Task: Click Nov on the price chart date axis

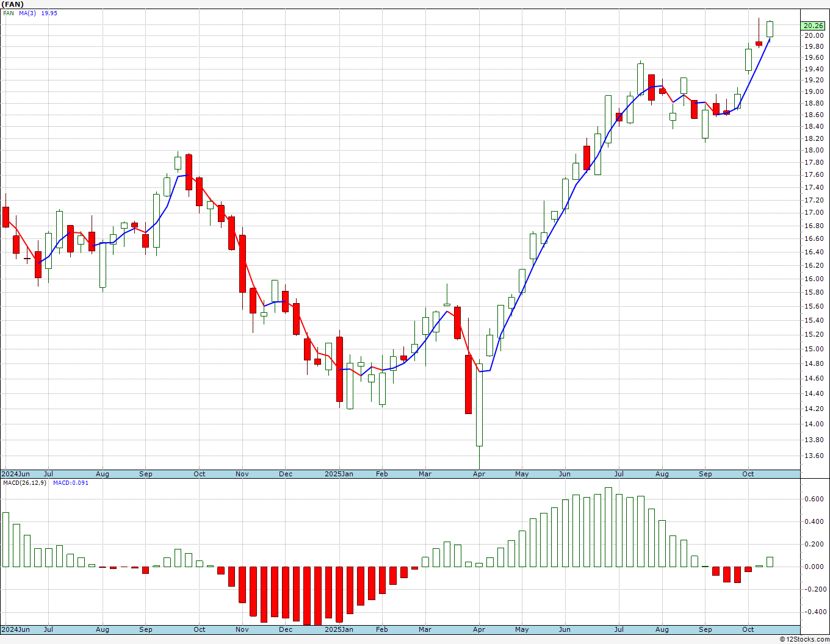Action: pyautogui.click(x=242, y=474)
